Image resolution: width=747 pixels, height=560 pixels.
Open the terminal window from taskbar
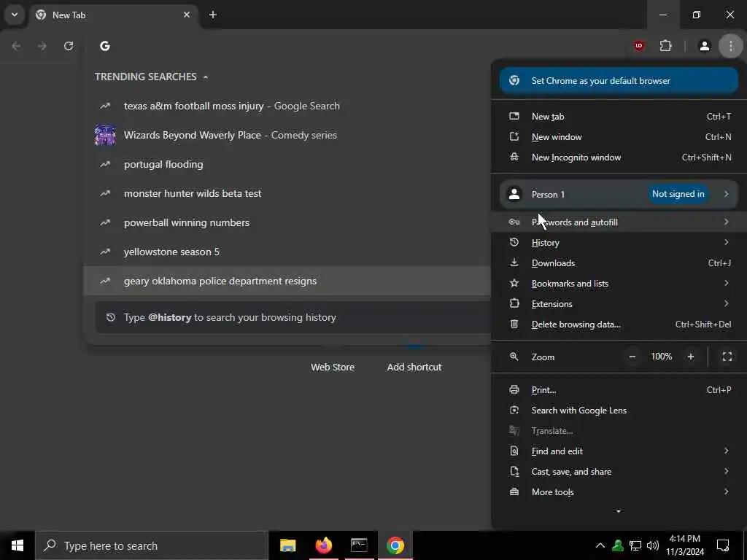click(x=359, y=545)
